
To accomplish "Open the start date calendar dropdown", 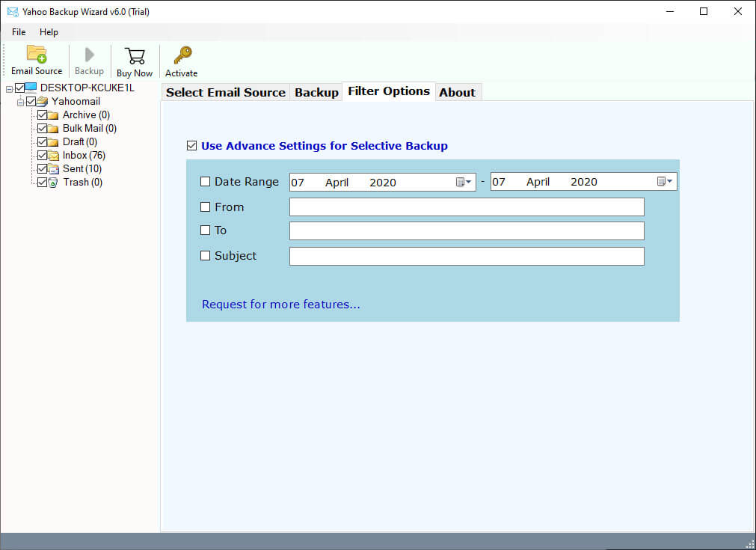I will [x=464, y=182].
